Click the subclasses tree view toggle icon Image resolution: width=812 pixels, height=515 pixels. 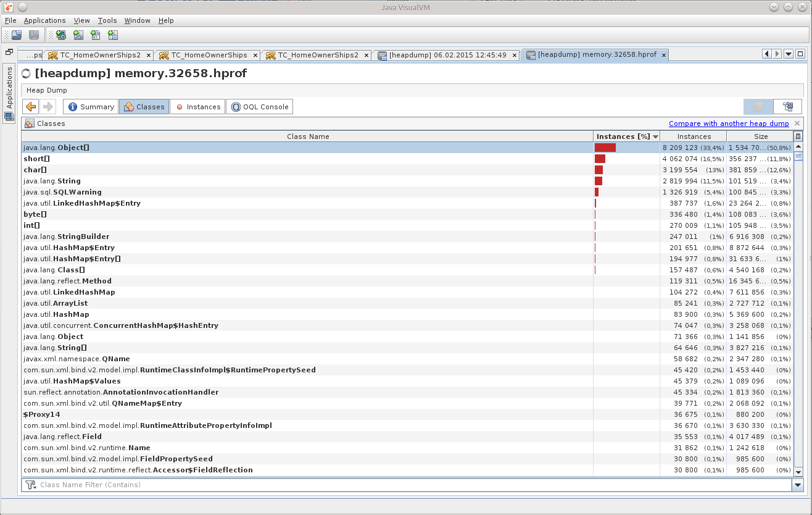click(788, 107)
